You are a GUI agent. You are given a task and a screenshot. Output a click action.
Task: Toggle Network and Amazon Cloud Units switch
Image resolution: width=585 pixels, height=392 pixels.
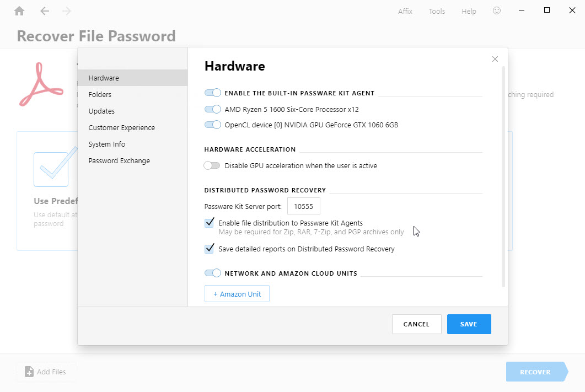pos(212,273)
